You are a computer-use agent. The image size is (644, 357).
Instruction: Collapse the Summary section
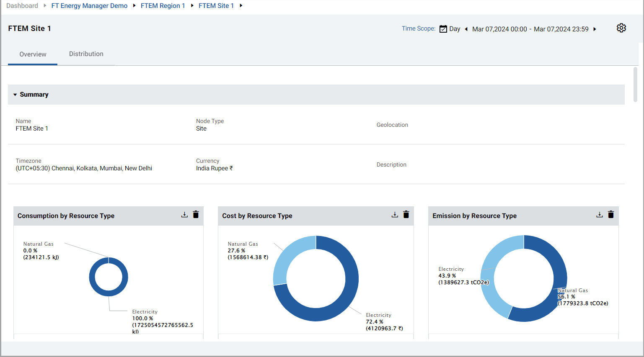pos(16,94)
